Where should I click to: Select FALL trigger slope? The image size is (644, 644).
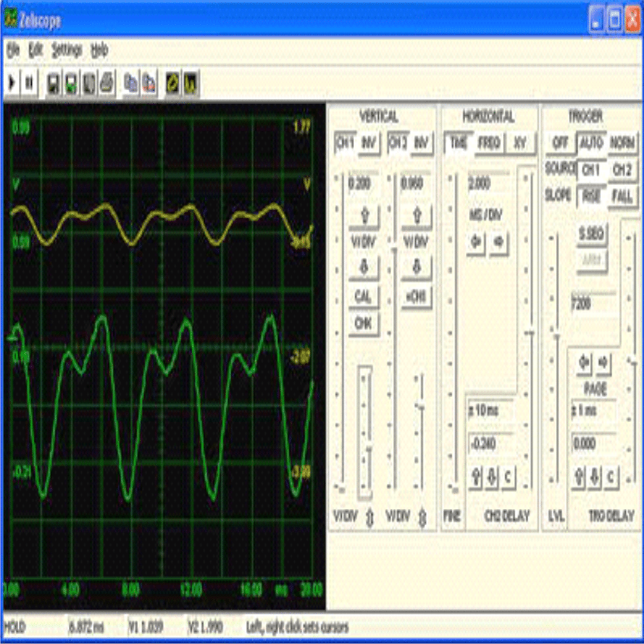pos(621,195)
